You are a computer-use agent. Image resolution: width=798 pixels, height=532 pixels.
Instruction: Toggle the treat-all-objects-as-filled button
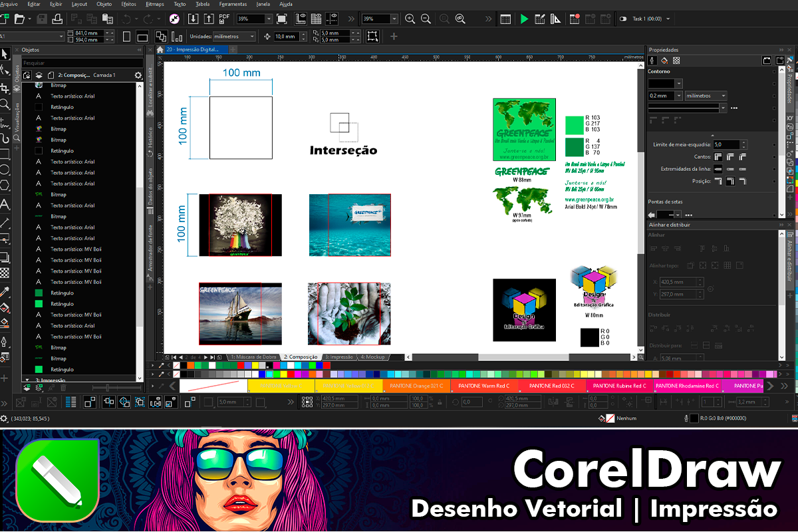pyautogui.click(x=372, y=36)
